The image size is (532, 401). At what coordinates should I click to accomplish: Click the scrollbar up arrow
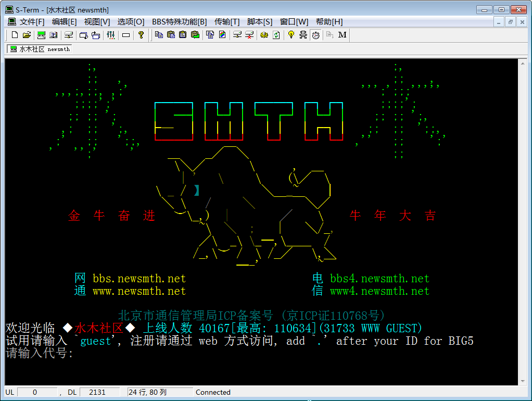(523, 64)
